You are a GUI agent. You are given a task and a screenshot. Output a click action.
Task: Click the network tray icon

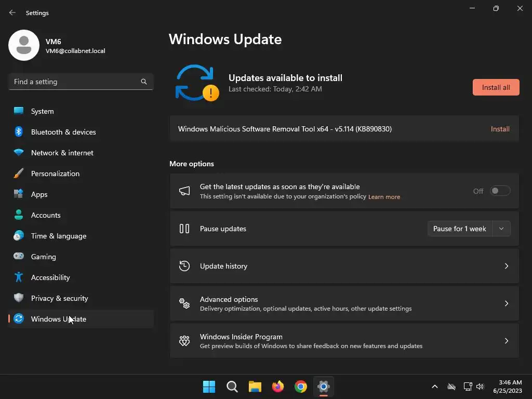[x=468, y=387]
